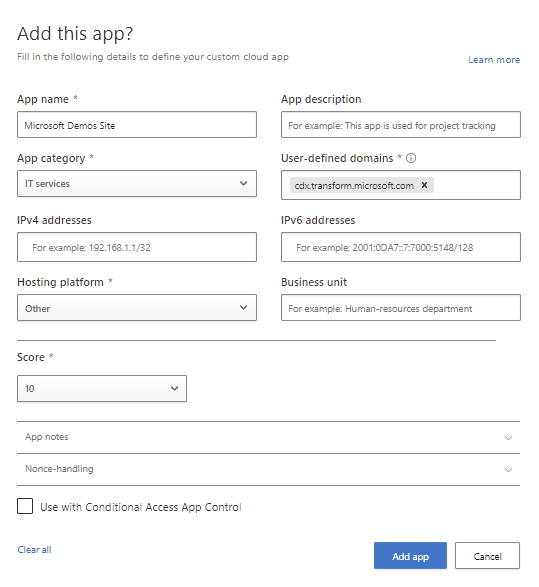This screenshot has height=587, width=539.
Task: Click the Add app button
Action: pos(410,556)
